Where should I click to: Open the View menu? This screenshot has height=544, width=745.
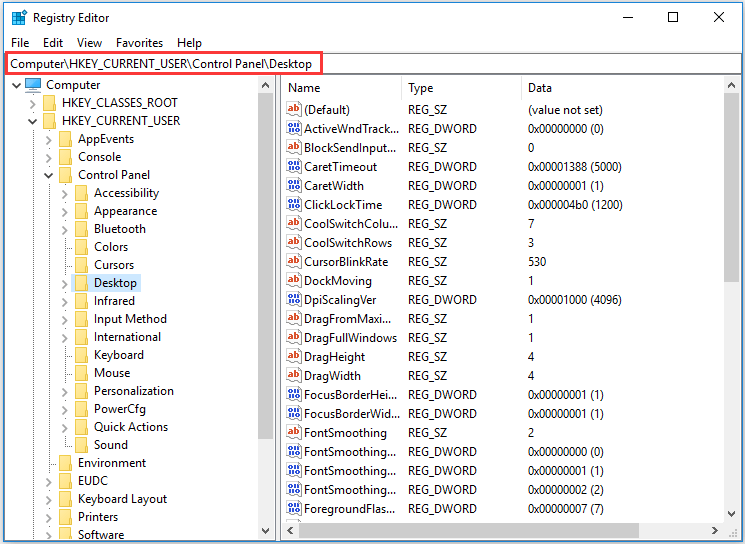pos(89,43)
